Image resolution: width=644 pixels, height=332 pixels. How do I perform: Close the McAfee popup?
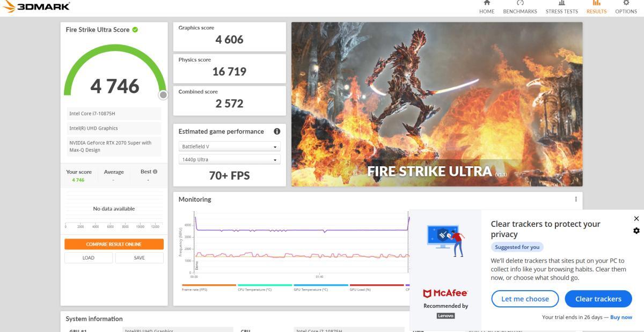pyautogui.click(x=636, y=218)
